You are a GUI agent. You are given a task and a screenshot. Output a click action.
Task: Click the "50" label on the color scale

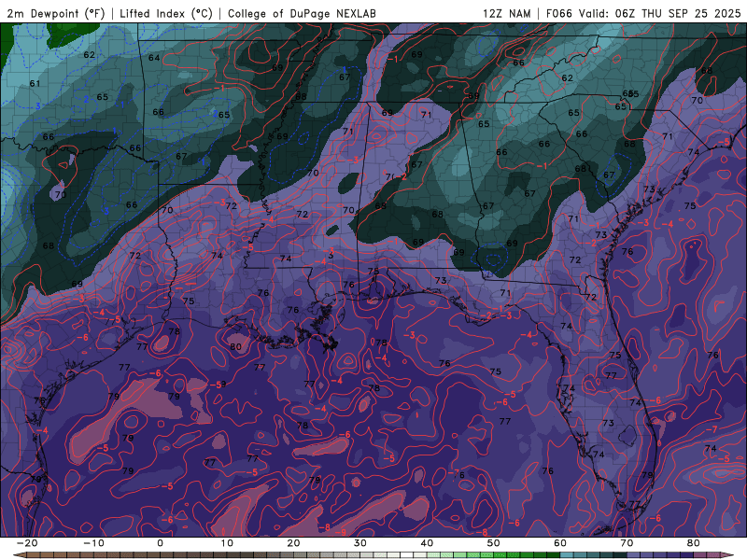tap(494, 543)
